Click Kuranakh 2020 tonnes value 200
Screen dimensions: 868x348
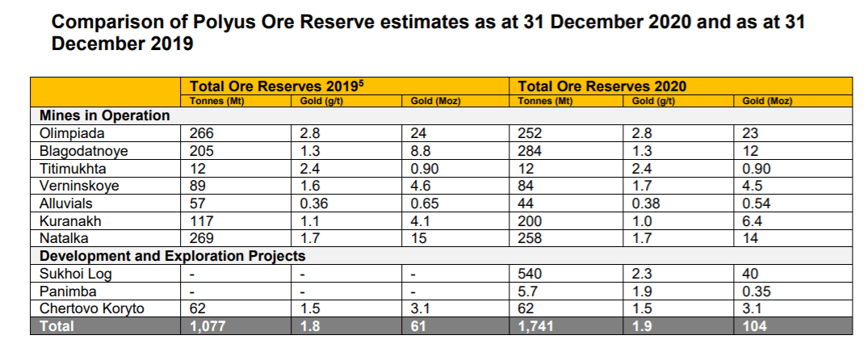click(x=530, y=221)
